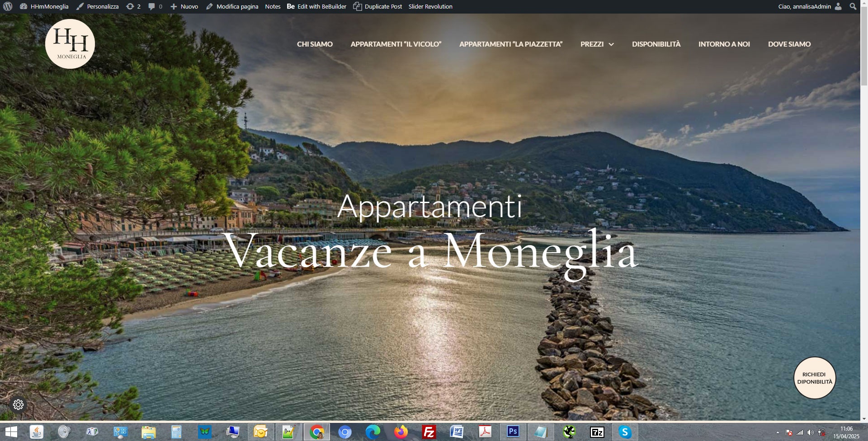Click Edit with BeBuilder
Screen dimensions: 868x441
[x=316, y=6]
